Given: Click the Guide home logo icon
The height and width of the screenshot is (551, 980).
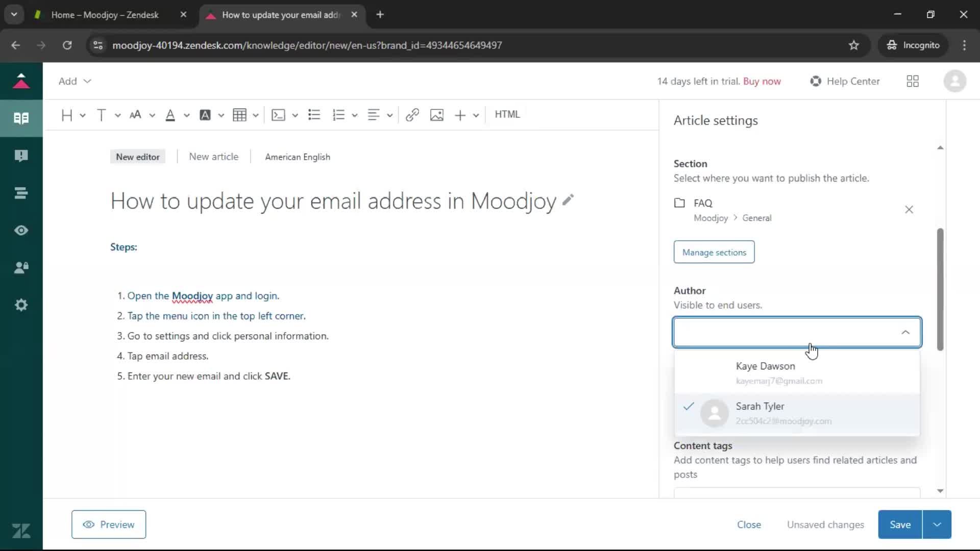Looking at the screenshot, I should (x=21, y=81).
